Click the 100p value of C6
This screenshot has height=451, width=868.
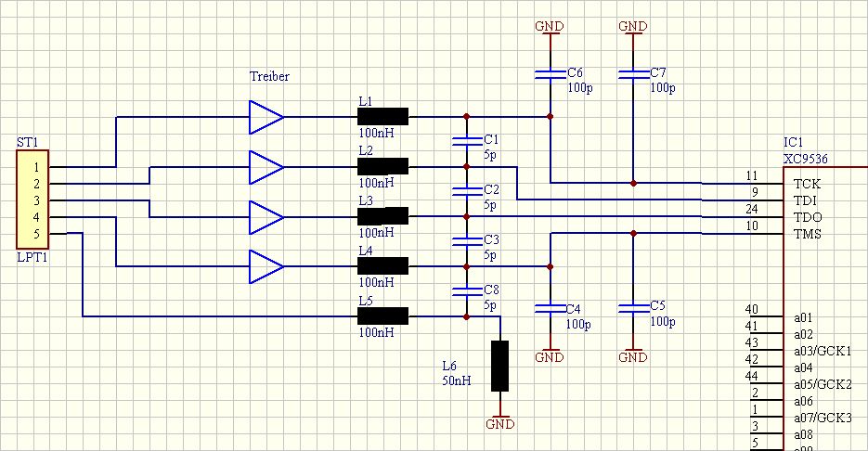point(580,87)
